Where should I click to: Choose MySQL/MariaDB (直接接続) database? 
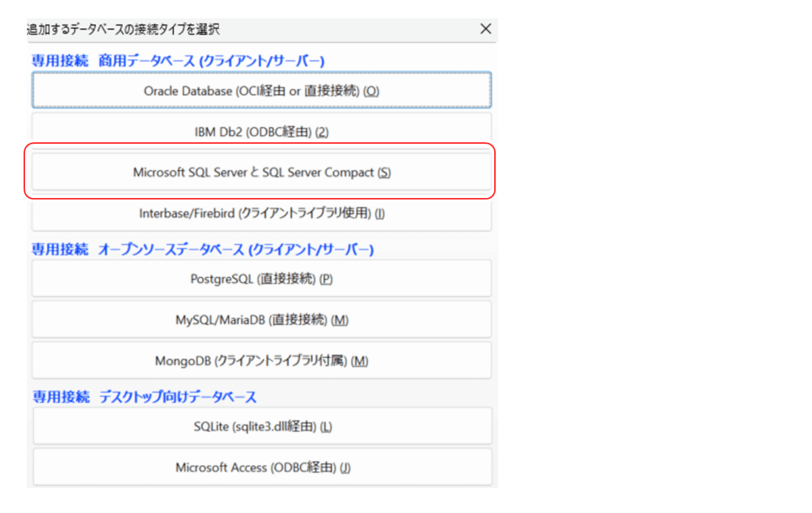tap(261, 319)
